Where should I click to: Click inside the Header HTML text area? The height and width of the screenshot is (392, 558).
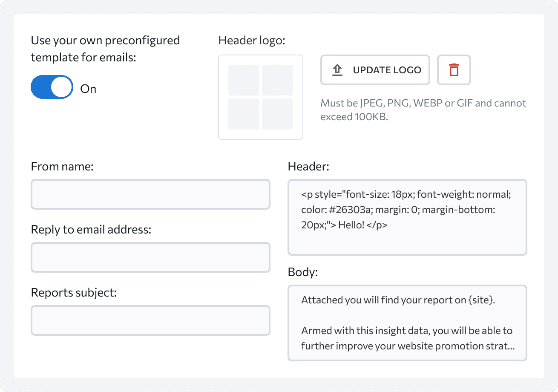click(x=407, y=217)
